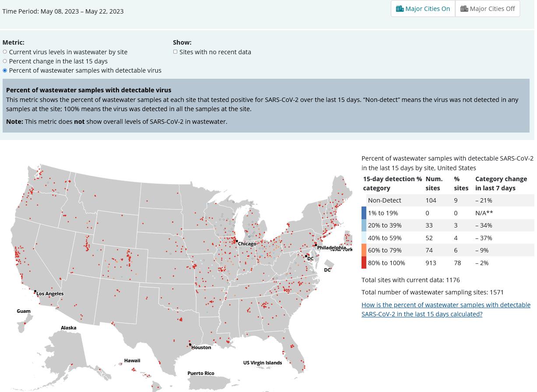Click the Philadelphia city marker
The image size is (537, 392).
coord(316,245)
